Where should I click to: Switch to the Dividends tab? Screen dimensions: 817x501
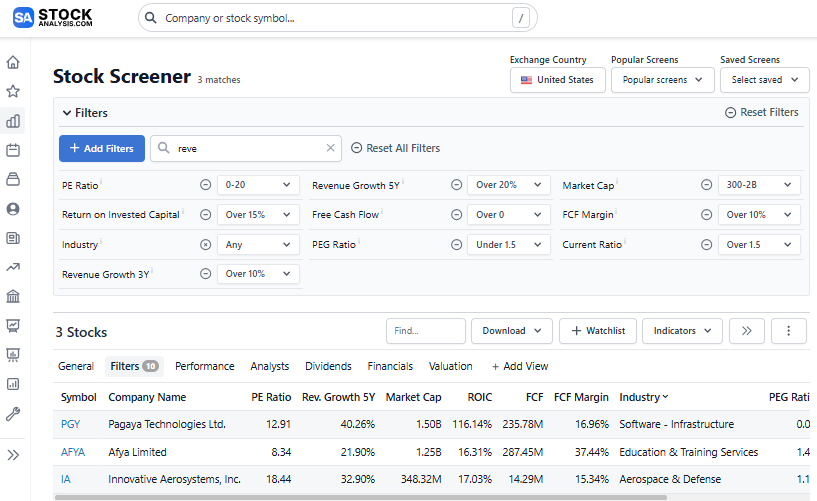[328, 366]
